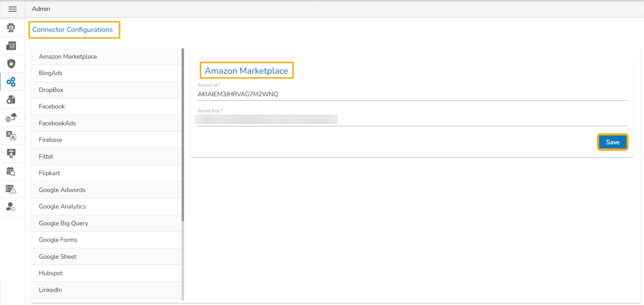This screenshot has height=305, width=644.
Task: Open the calendar search icon
Action: tap(11, 171)
